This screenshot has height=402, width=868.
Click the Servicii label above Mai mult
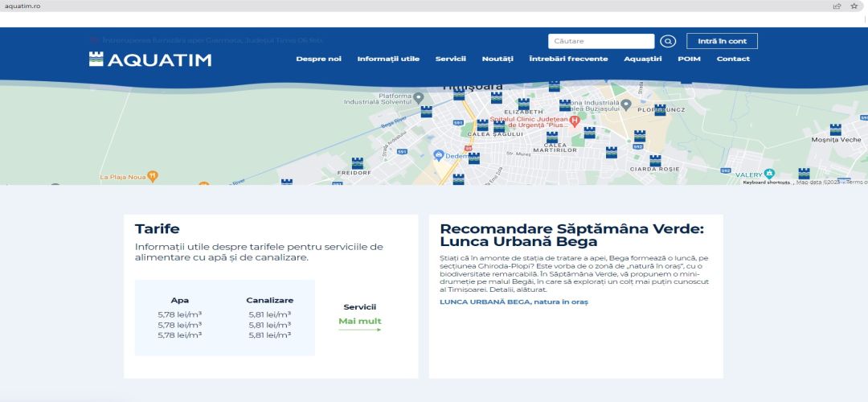tap(360, 307)
